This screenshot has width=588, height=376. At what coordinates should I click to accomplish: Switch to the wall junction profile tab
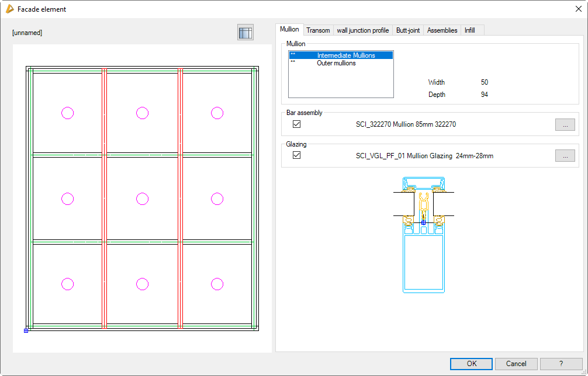click(x=362, y=30)
